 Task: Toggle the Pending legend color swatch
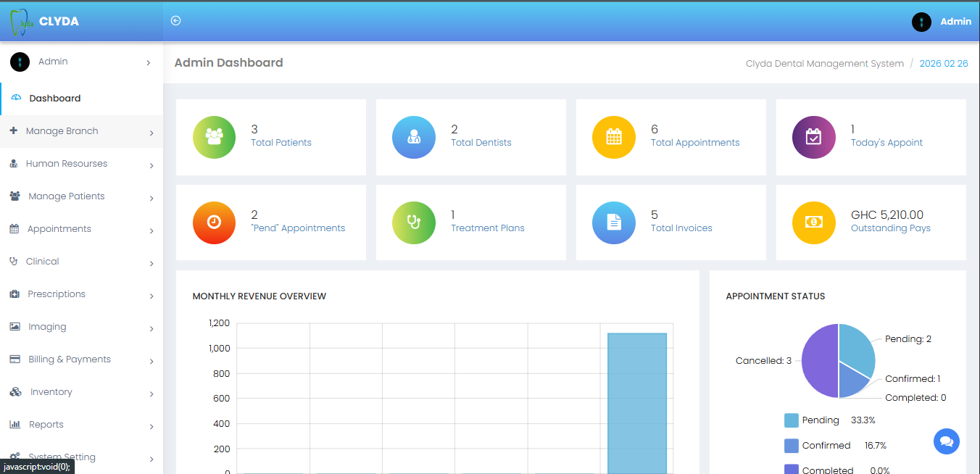click(x=792, y=420)
